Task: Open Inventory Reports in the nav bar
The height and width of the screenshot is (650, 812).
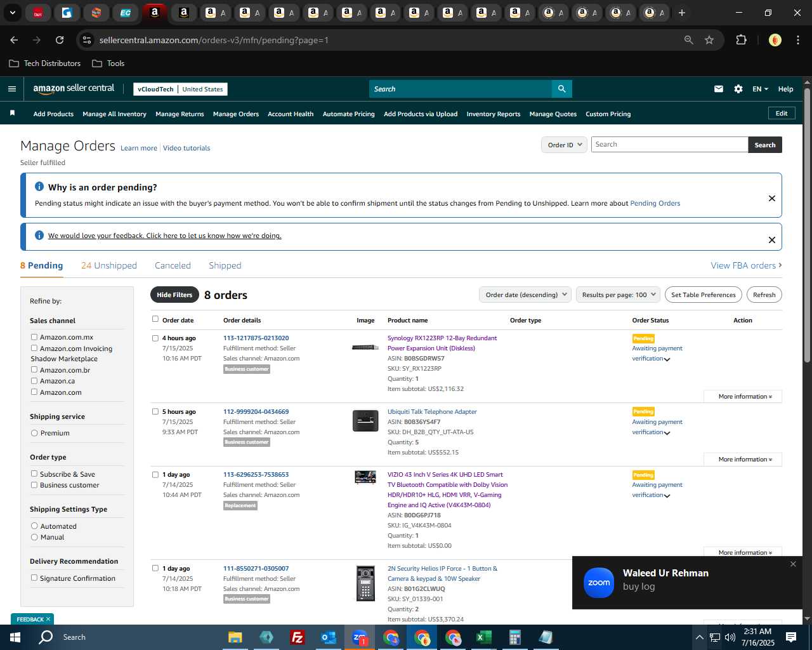Action: point(494,114)
